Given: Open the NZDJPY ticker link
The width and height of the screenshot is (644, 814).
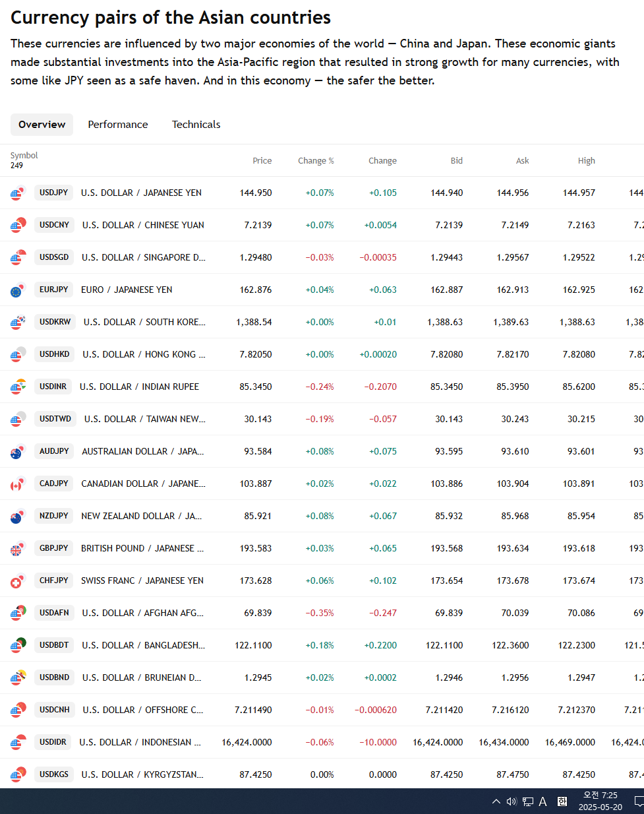Looking at the screenshot, I should coord(53,516).
